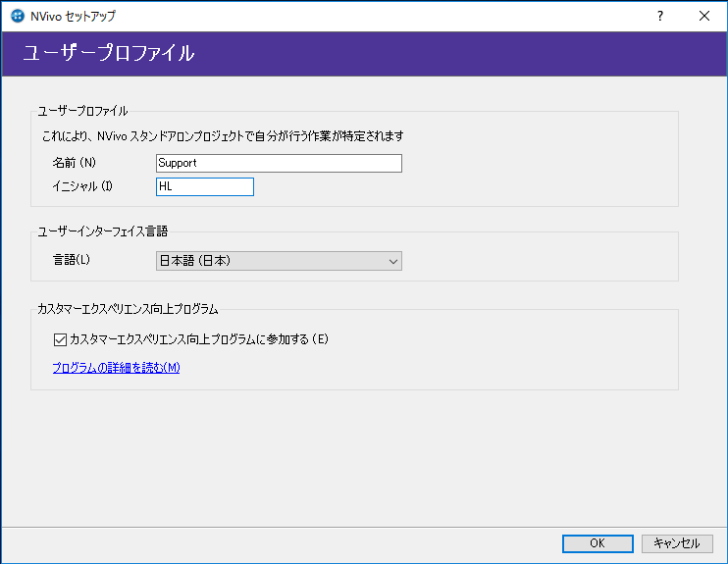Click the イニシャル (I) initials field containing HL
728x564 pixels.
205,186
